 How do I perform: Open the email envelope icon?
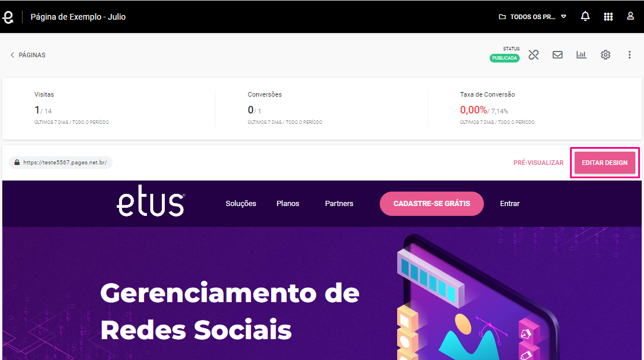[x=557, y=55]
